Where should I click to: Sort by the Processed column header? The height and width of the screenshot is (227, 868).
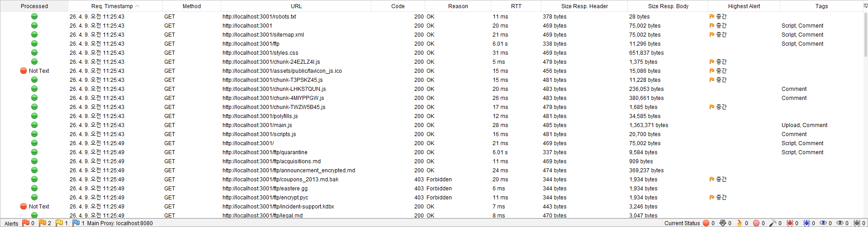(x=34, y=6)
